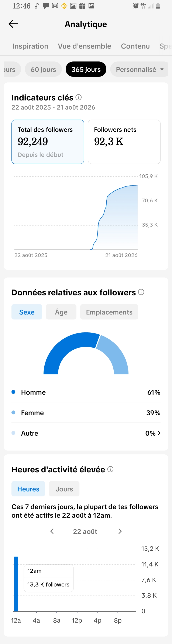Tap the 12am blue activity bar
Image resolution: width=172 pixels, height=644 pixels.
[x=16, y=584]
